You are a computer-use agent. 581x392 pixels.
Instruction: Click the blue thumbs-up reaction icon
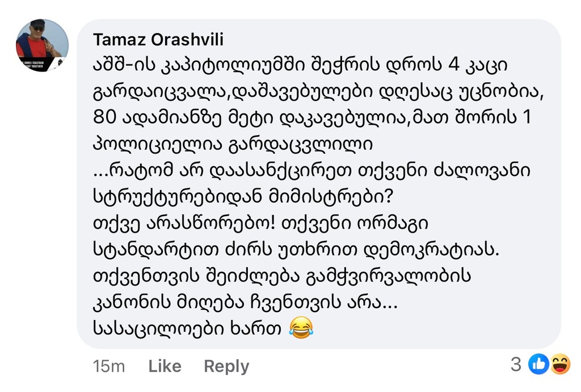tap(538, 365)
